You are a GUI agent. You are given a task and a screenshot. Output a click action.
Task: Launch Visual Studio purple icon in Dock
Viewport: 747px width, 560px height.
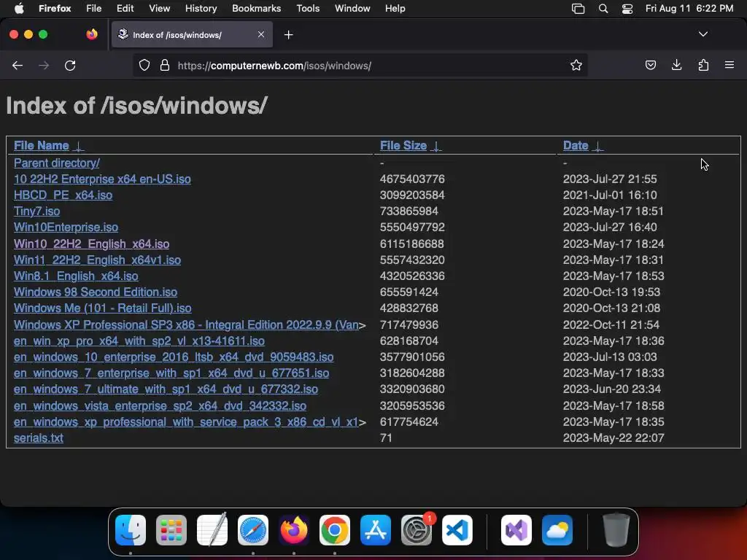516,530
